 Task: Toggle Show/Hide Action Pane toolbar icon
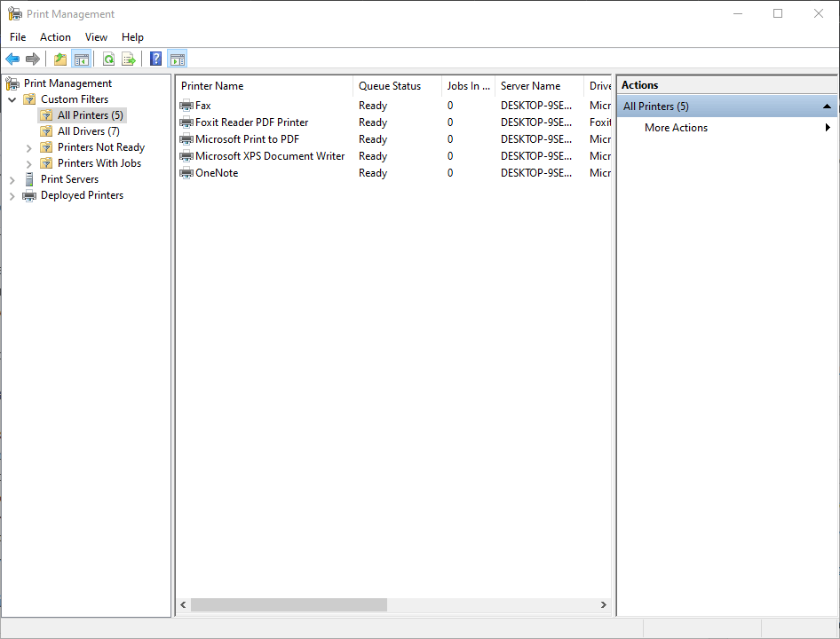(x=178, y=59)
